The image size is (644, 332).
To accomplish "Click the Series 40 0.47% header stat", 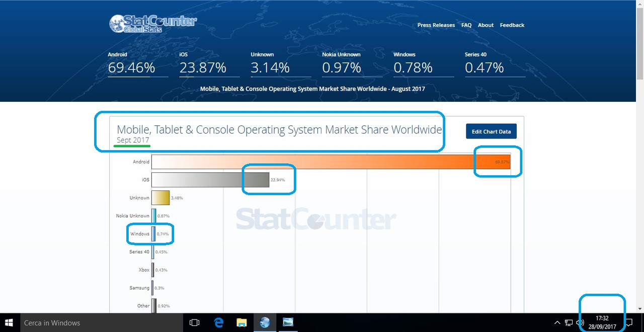I will point(495,64).
